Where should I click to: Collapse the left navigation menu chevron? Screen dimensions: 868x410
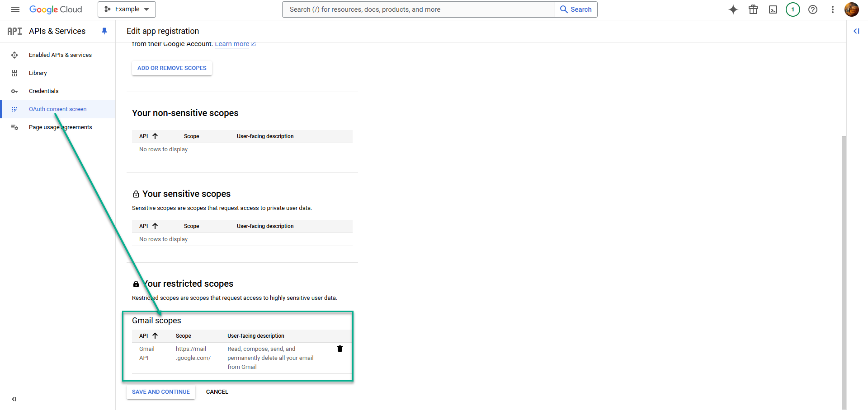[14, 399]
